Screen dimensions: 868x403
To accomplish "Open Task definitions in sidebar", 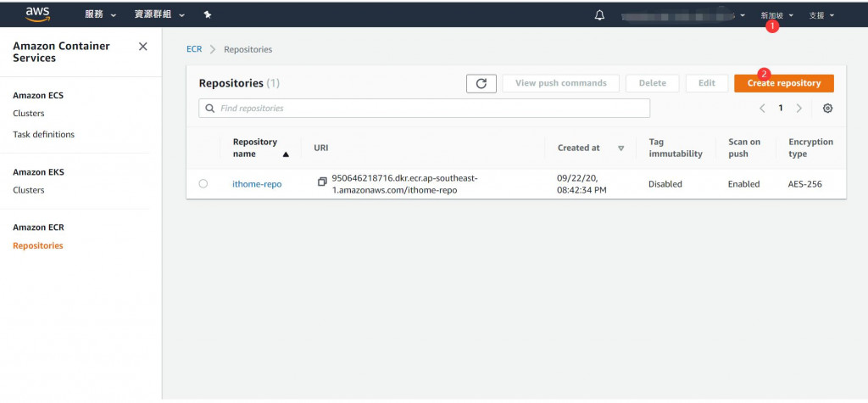I will click(44, 134).
